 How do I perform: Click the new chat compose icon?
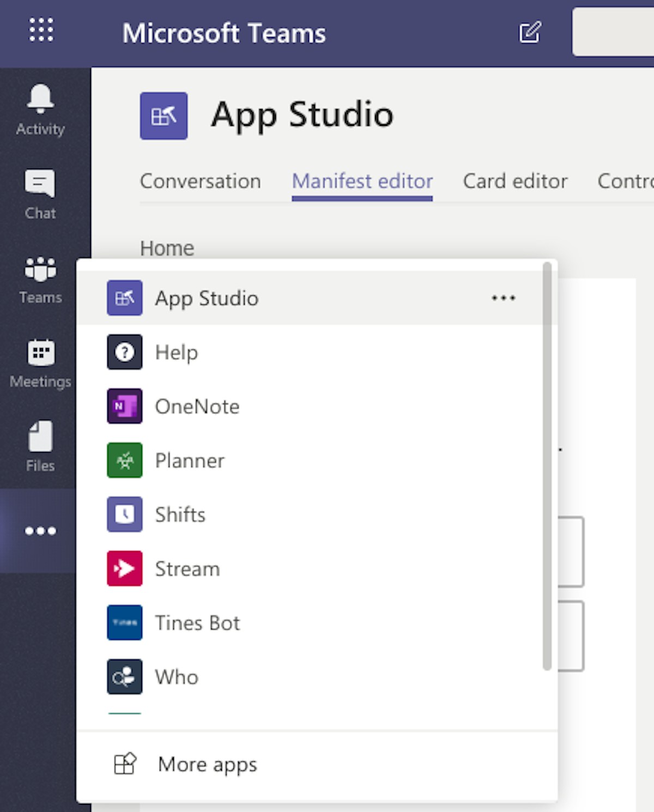click(529, 33)
